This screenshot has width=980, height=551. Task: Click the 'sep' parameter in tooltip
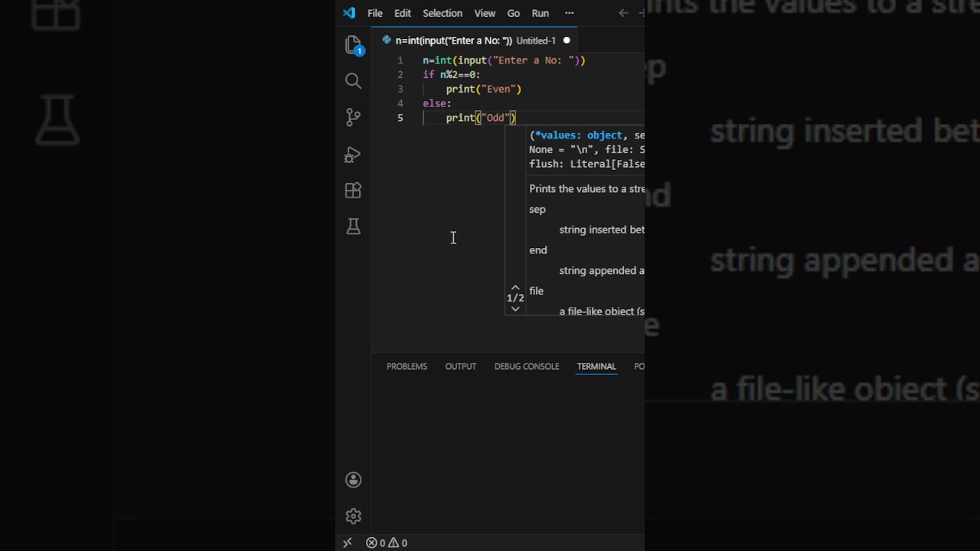(537, 209)
